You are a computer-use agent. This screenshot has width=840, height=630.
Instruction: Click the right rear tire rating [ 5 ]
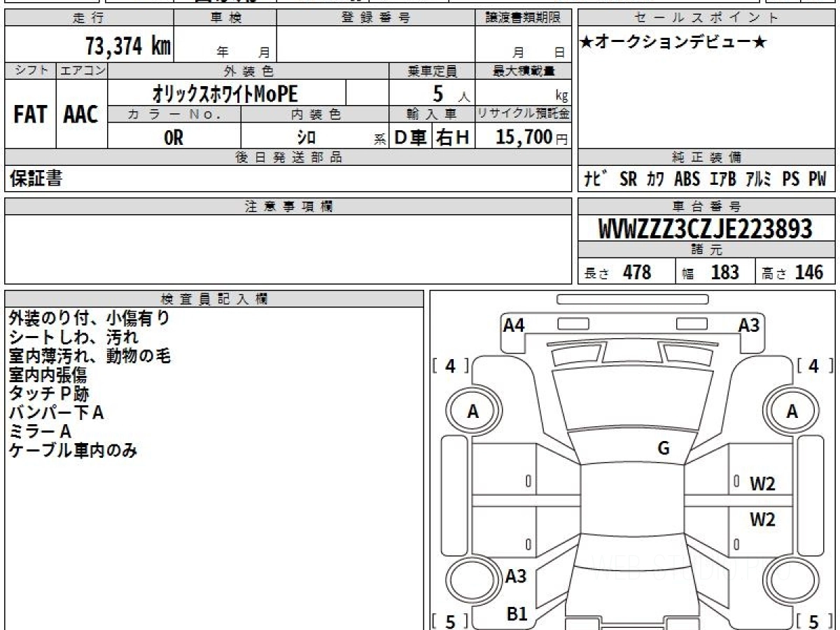(814, 621)
